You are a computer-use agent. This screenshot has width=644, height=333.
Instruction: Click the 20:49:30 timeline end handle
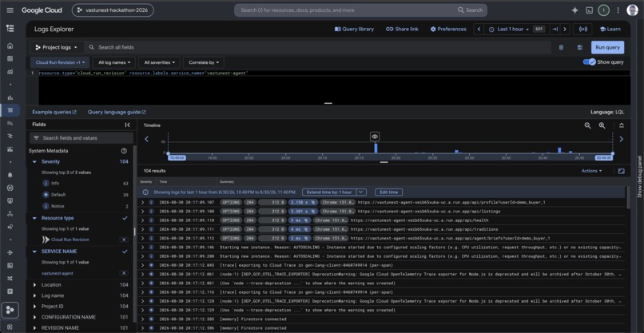[x=604, y=157]
